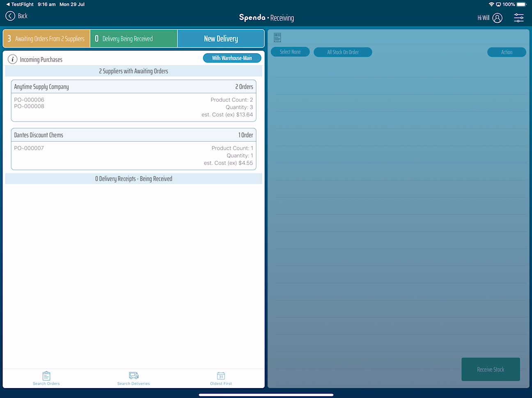Tap the Receive Stock button

coord(491,369)
